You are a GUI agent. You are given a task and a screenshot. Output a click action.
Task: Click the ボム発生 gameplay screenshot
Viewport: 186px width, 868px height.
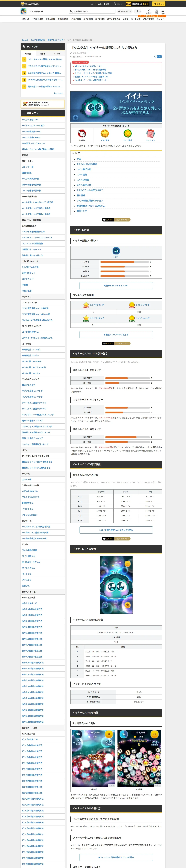coord(139,758)
